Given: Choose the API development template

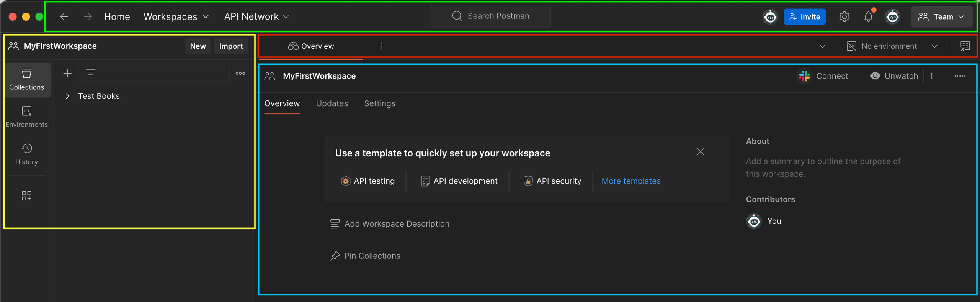Looking at the screenshot, I should point(459,181).
